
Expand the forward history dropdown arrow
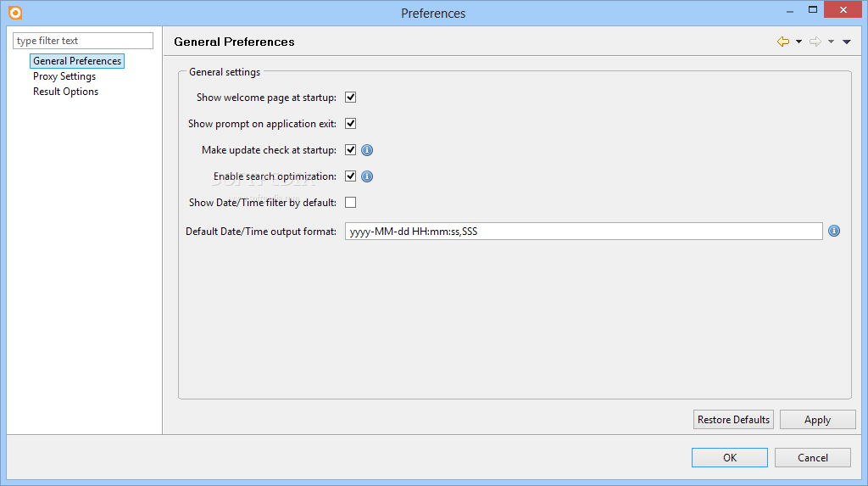click(831, 42)
